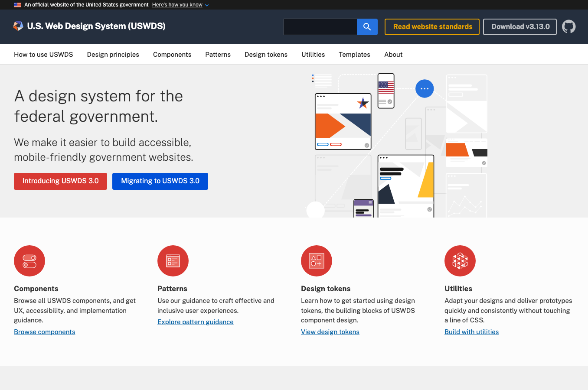Follow the Explore pattern guidance link
This screenshot has width=588, height=390.
tap(195, 322)
